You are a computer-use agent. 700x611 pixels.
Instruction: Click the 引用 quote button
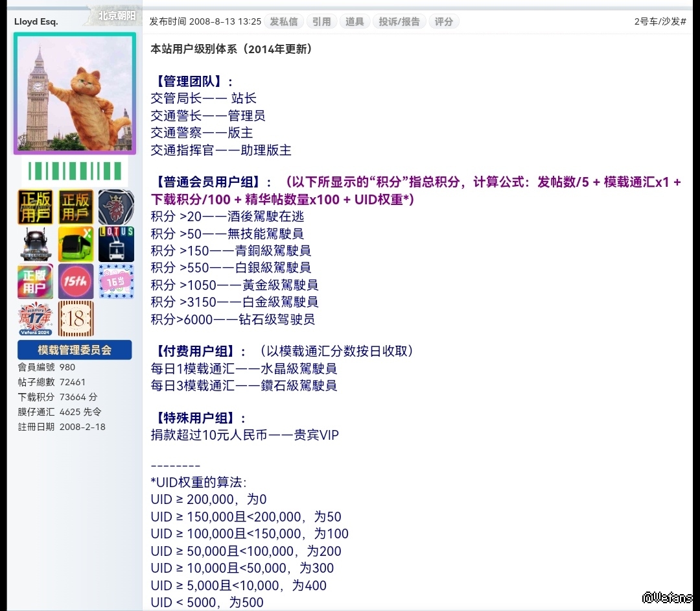321,21
